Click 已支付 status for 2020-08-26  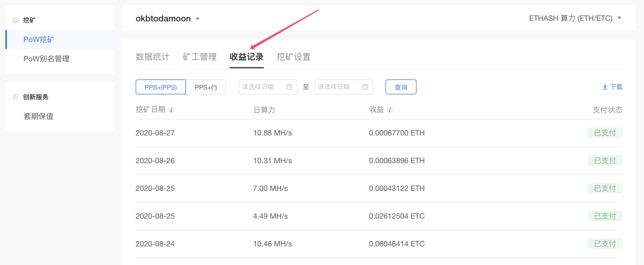(x=605, y=160)
